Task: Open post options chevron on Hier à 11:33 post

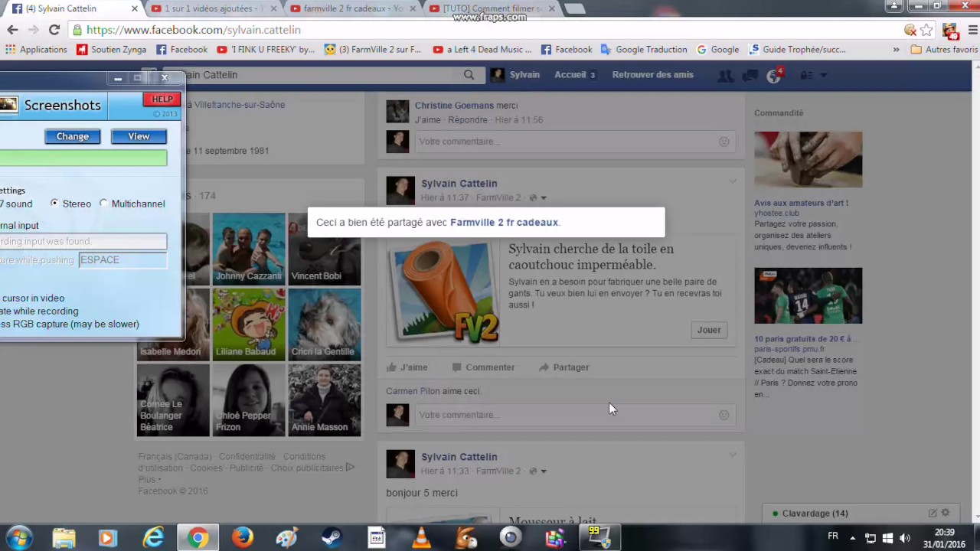Action: 733,455
